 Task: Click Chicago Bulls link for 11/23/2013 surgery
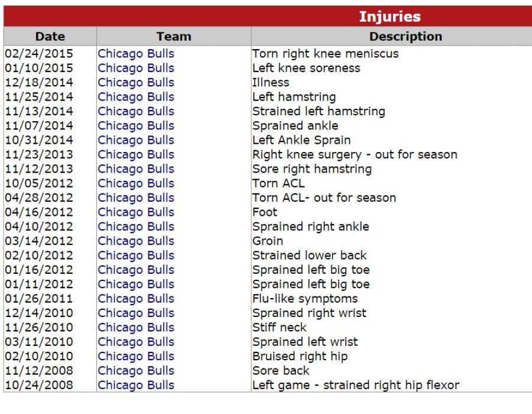pos(136,154)
